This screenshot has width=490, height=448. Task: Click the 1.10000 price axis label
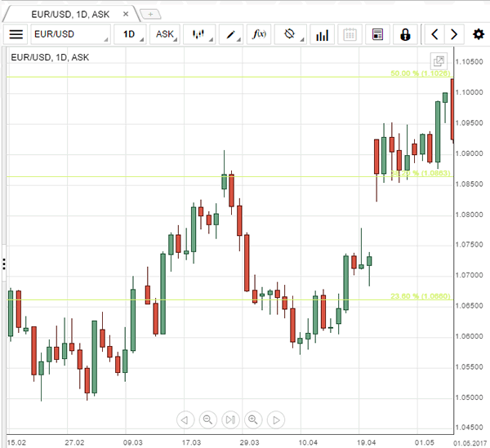[x=469, y=92]
